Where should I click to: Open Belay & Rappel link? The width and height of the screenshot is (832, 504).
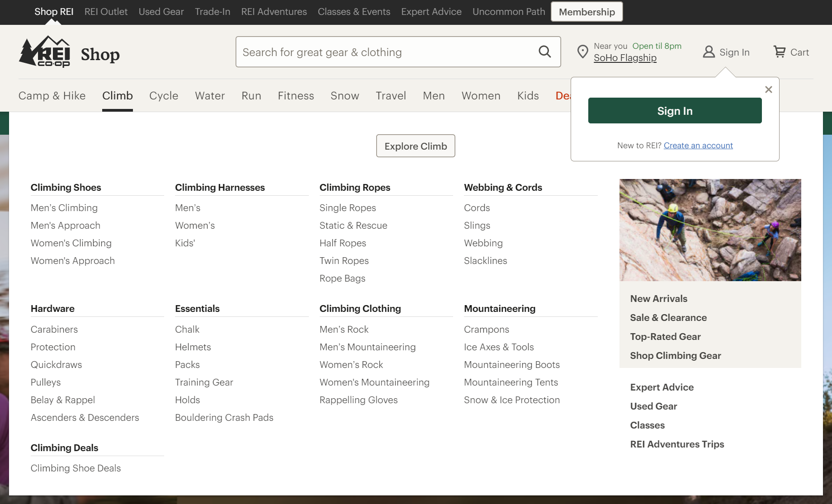click(63, 400)
